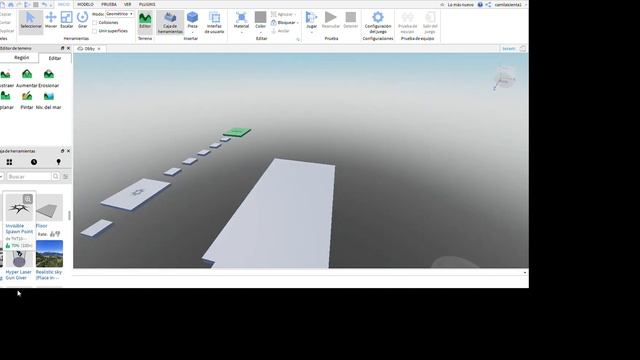640x360 pixels.
Task: Click the share icon near username
Action: point(488,4)
